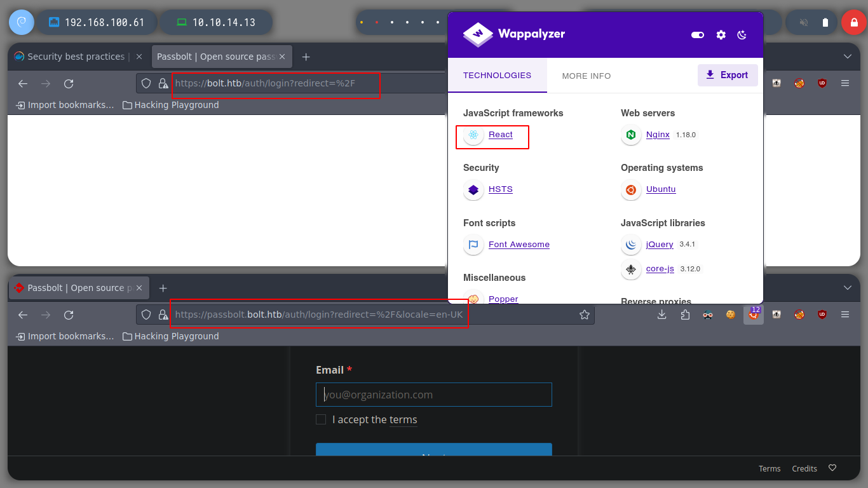
Task: Open a new tab in lower window
Action: (163, 288)
